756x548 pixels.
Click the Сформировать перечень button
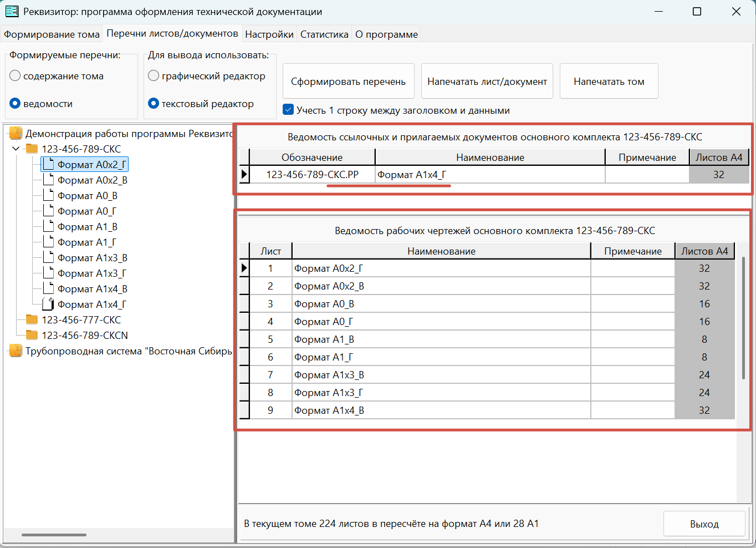(349, 81)
